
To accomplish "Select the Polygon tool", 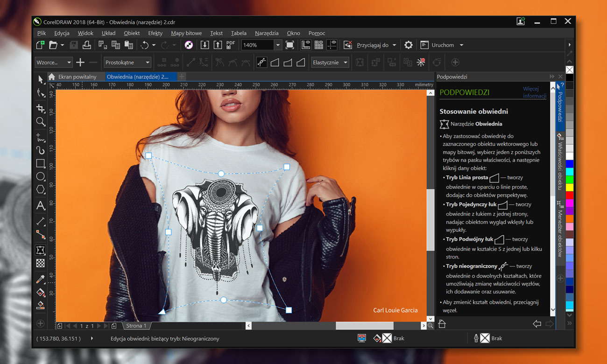I will 41,189.
